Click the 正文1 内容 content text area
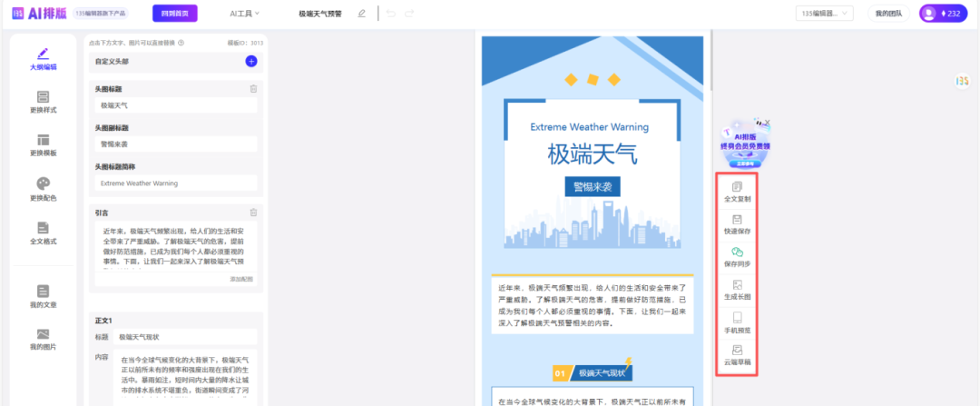 coord(186,378)
